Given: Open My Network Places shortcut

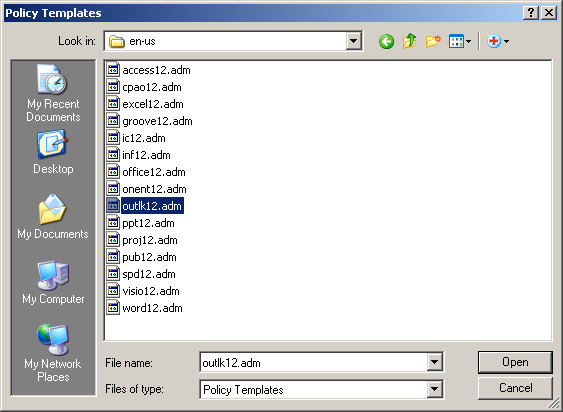Looking at the screenshot, I should 53,353.
